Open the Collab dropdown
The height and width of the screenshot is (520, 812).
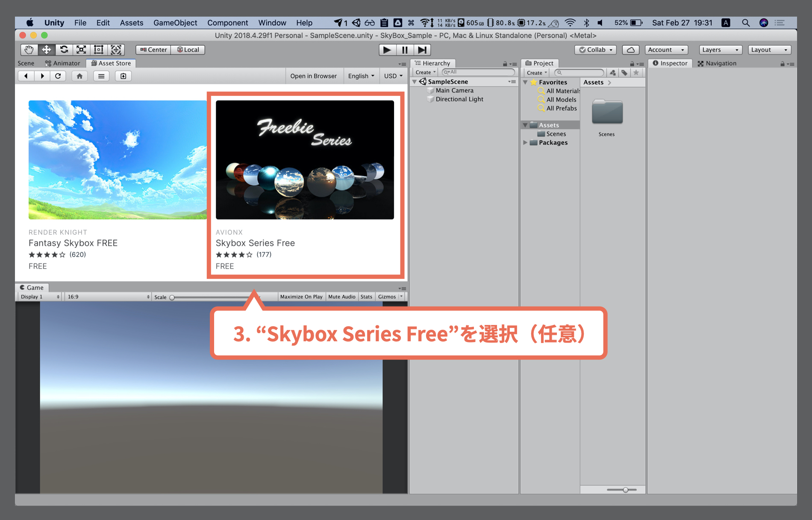pyautogui.click(x=595, y=50)
